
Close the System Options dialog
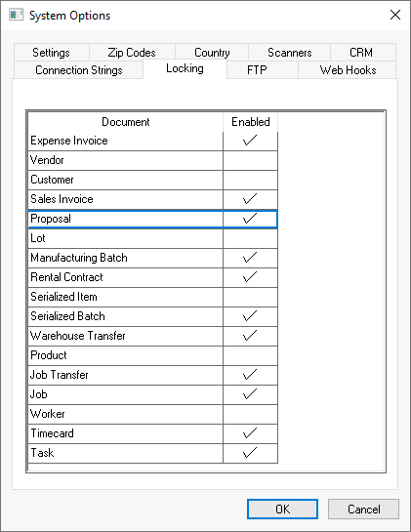395,15
